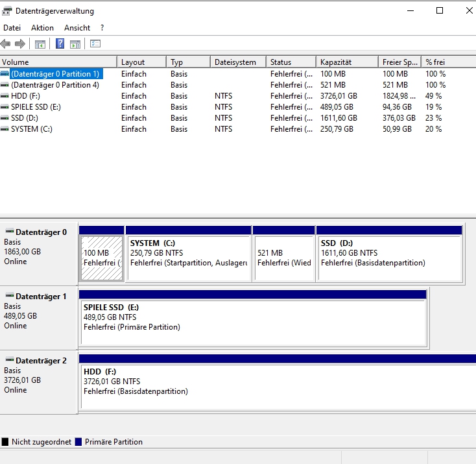The height and width of the screenshot is (464, 476).
Task: Sort by the Status column header
Action: click(x=291, y=62)
